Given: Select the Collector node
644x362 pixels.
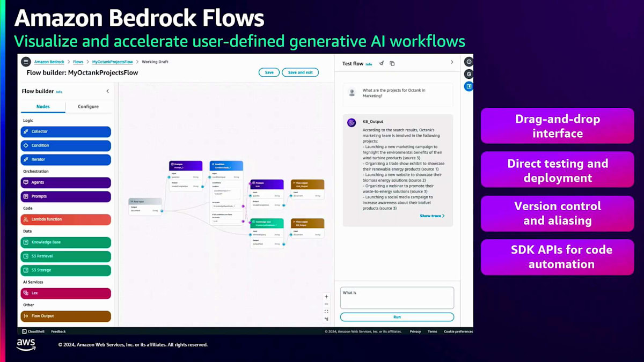Looking at the screenshot, I should [x=66, y=132].
